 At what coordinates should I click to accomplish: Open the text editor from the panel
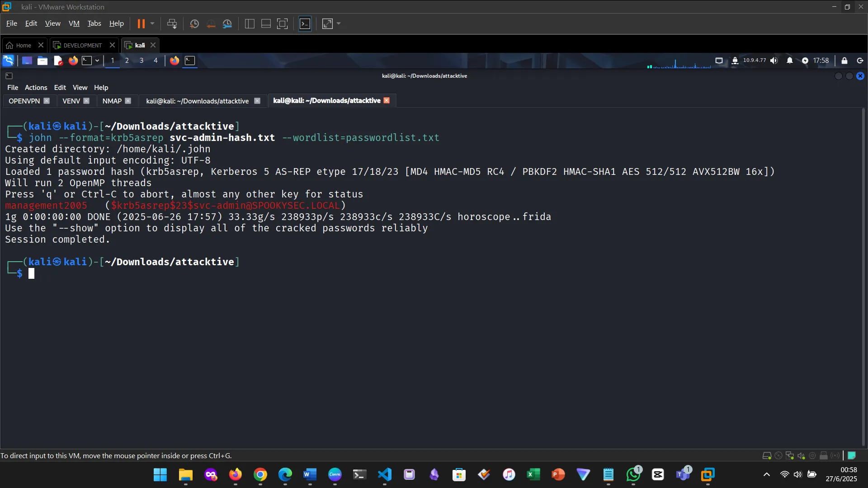coord(58,61)
